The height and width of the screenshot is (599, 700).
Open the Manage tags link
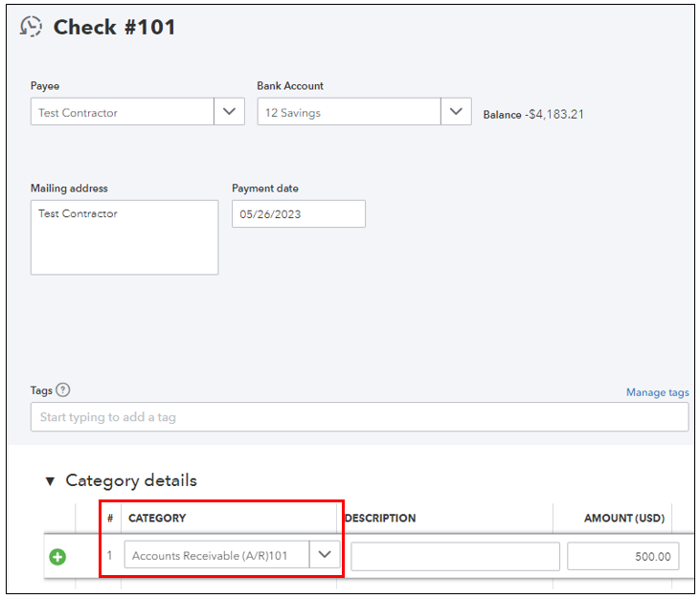657,392
